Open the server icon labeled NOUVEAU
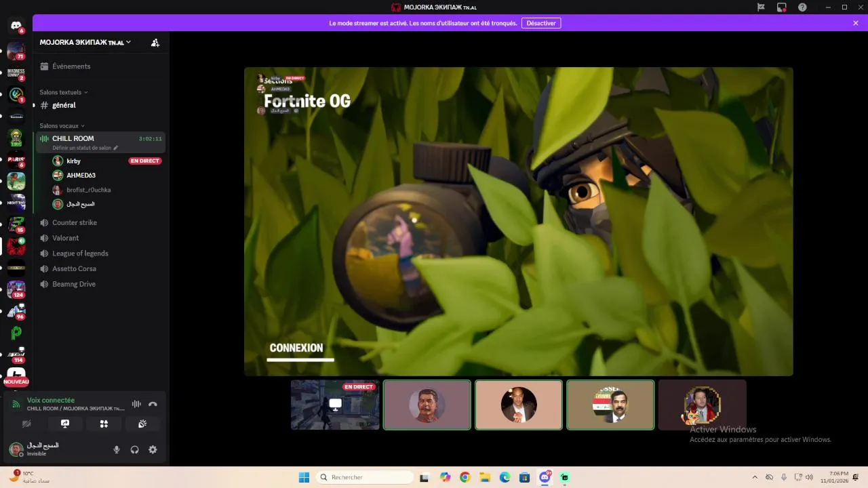Image resolution: width=868 pixels, height=488 pixels. coord(16,375)
